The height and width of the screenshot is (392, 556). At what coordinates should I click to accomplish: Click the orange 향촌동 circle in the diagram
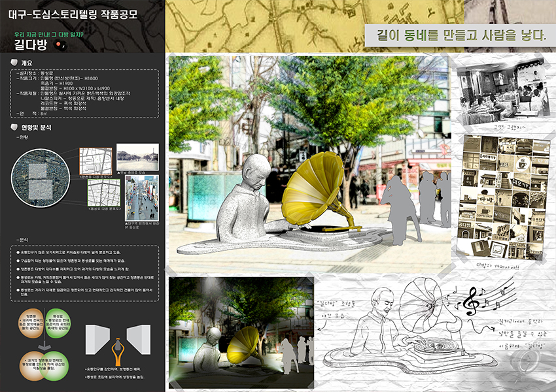(31, 323)
